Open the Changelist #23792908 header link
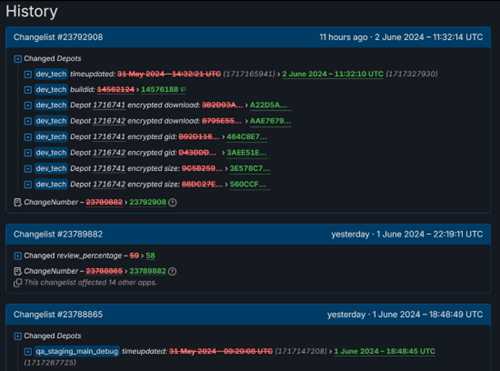This screenshot has width=500, height=371. 58,37
